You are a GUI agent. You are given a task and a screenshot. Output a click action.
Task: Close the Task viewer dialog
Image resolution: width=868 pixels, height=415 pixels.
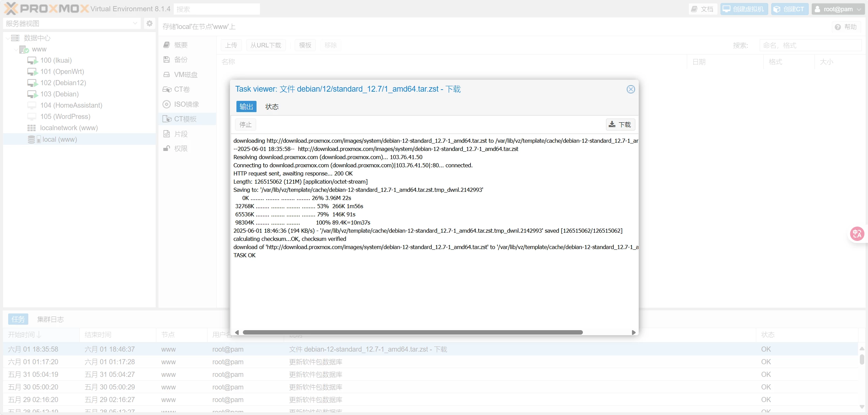(x=631, y=89)
